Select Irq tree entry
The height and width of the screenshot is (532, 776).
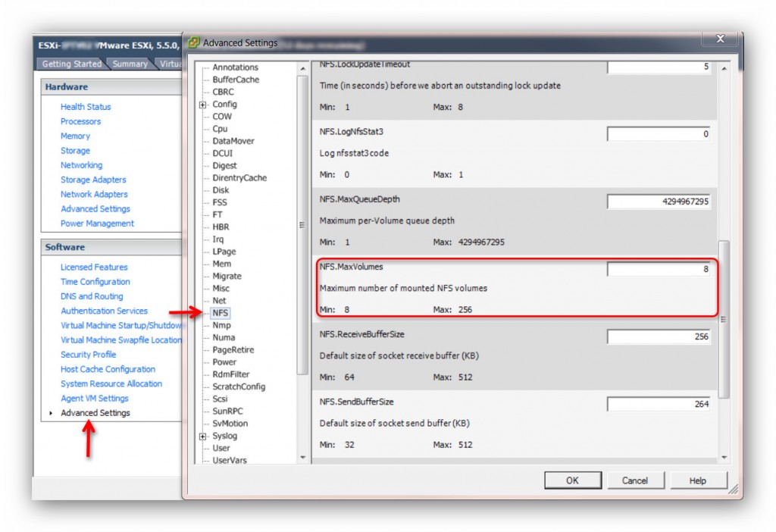[217, 239]
